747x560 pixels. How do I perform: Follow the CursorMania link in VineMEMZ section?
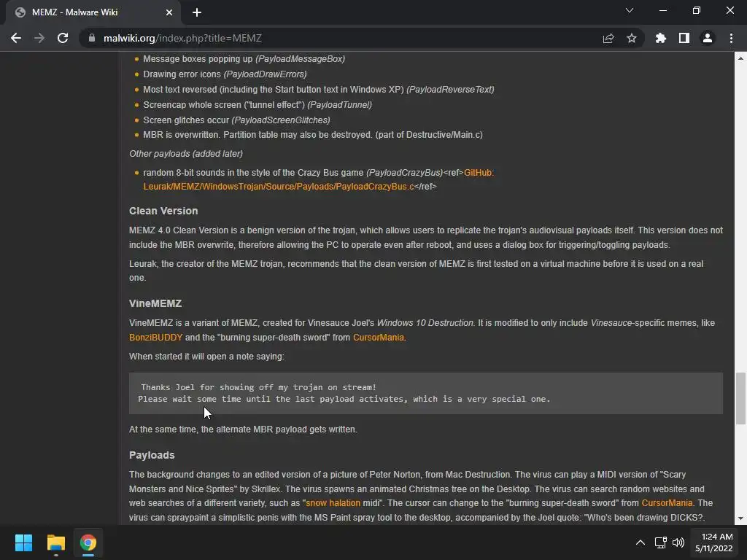point(379,337)
